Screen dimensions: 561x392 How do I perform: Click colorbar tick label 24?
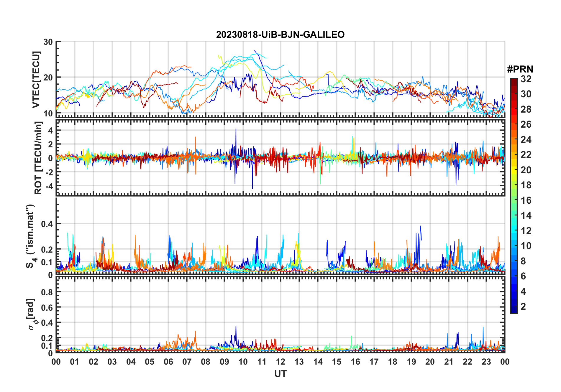[x=526, y=140]
